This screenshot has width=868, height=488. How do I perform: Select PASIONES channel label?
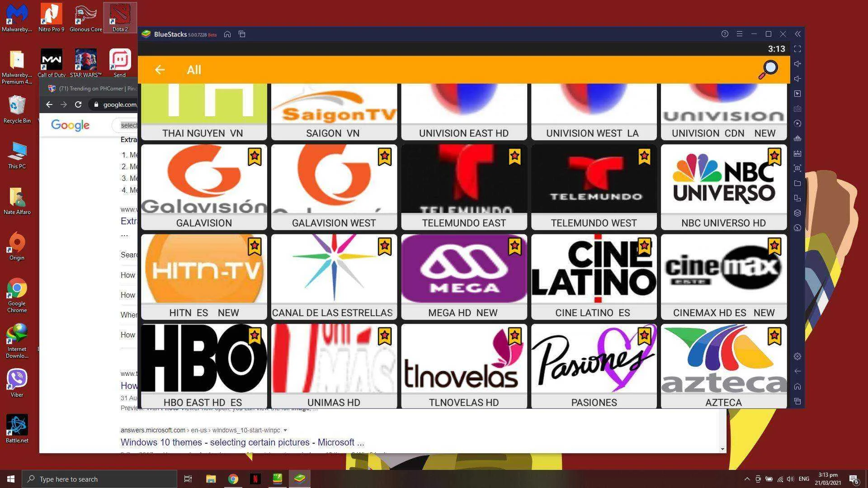[594, 403]
